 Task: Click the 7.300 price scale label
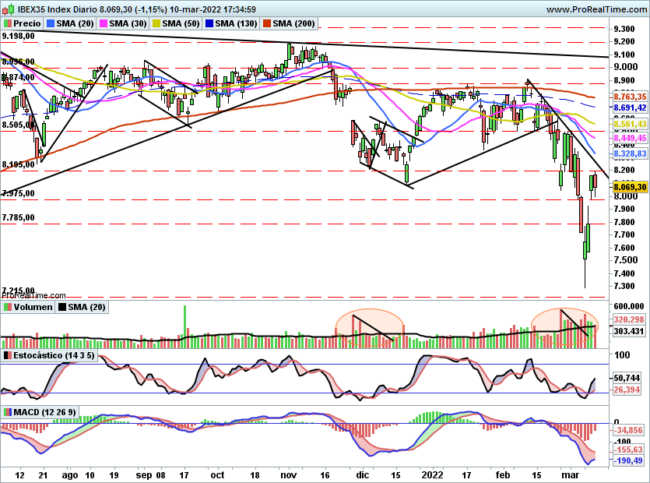pos(624,286)
